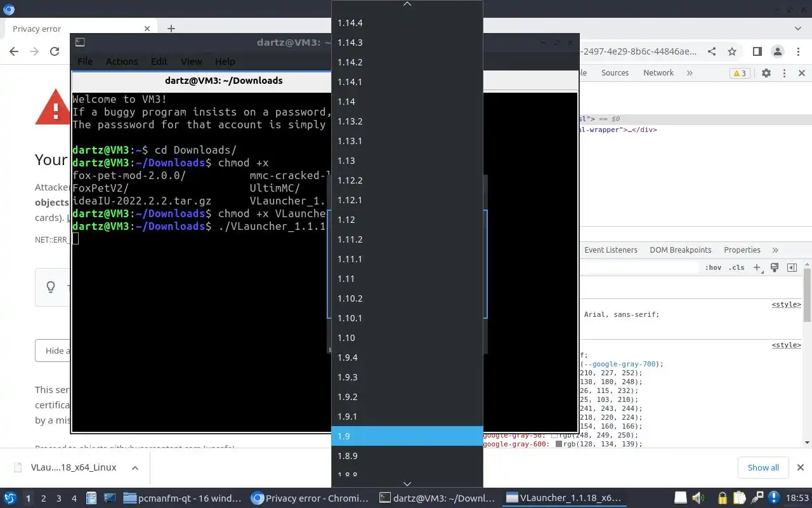
Task: Toggle :hov element state panel
Action: tap(713, 267)
